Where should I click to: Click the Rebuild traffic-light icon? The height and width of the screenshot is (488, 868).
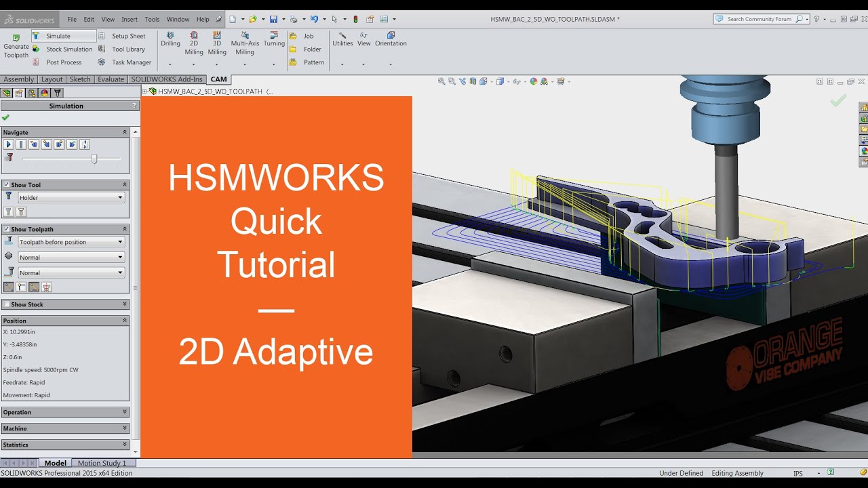tap(355, 19)
